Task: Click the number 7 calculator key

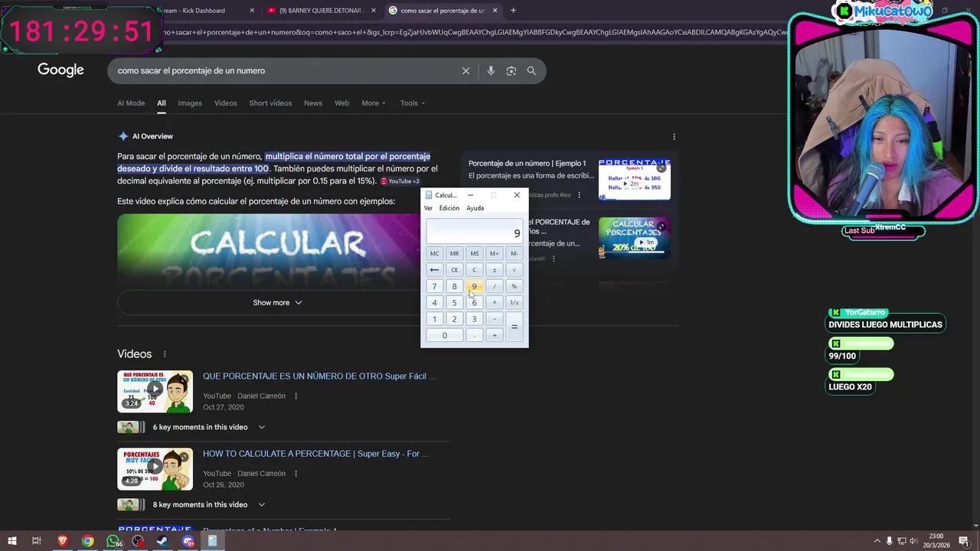Action: coord(434,286)
